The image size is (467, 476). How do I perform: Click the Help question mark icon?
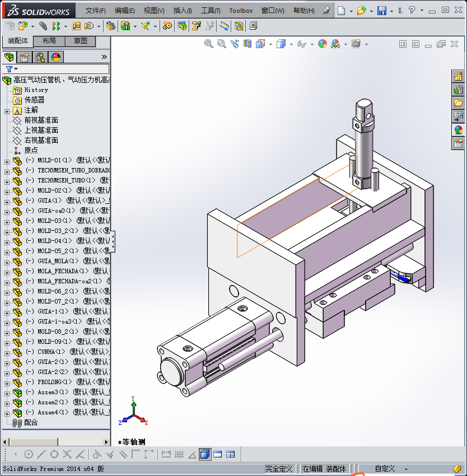(412, 10)
